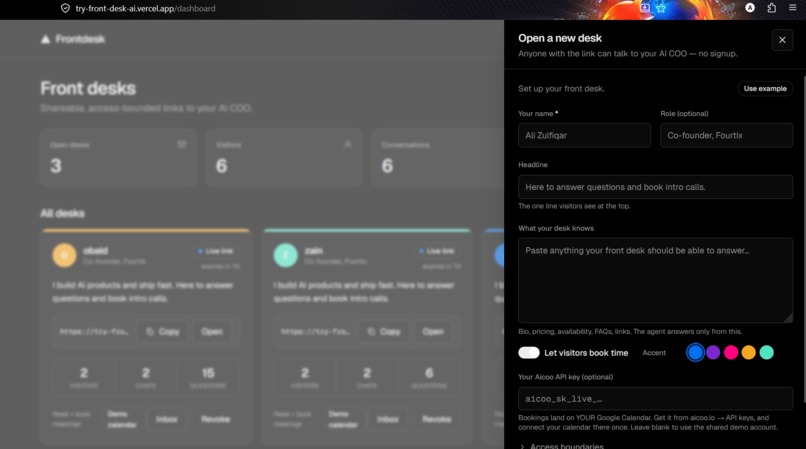
Task: Revoke the obaid desk
Action: 215,419
